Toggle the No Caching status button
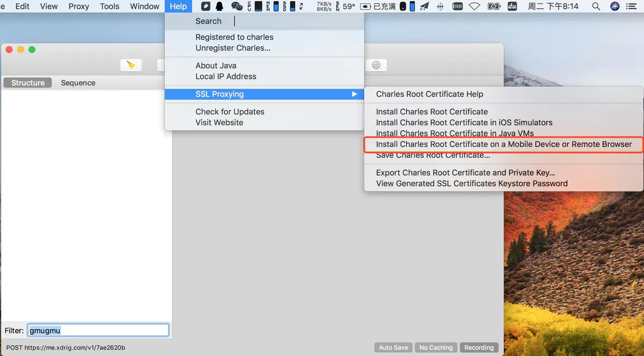644x356 pixels. (436, 347)
